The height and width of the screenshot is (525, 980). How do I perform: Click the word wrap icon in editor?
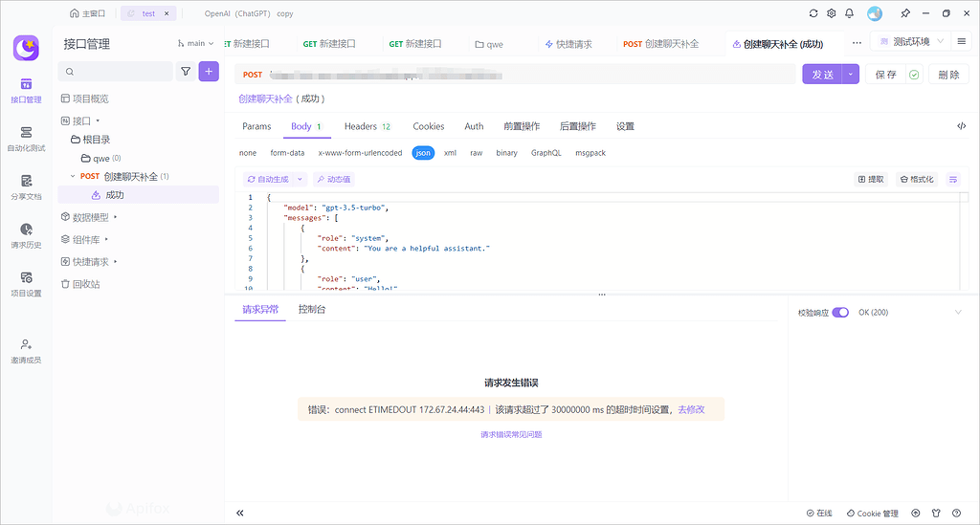coord(953,179)
